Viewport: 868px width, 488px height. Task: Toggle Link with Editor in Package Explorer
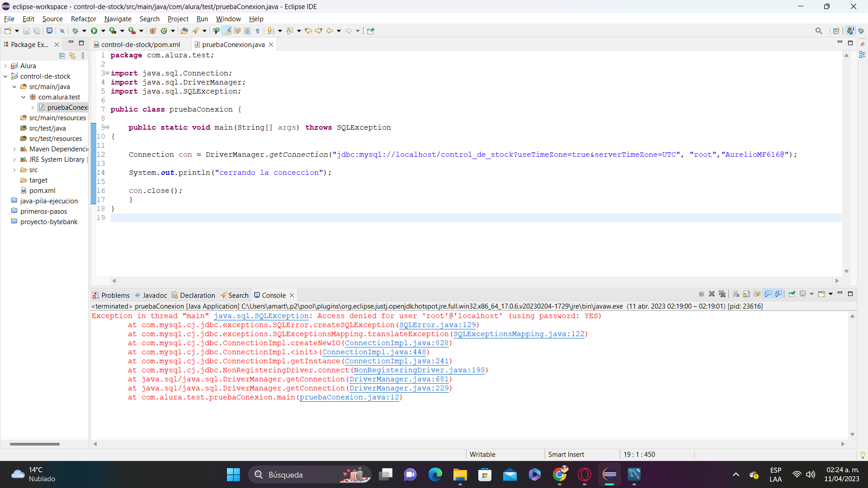72,56
